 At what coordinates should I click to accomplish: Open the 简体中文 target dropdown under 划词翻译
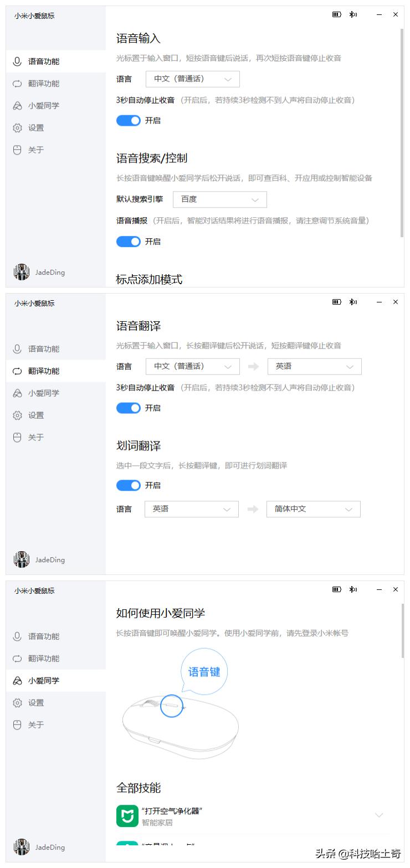click(314, 509)
